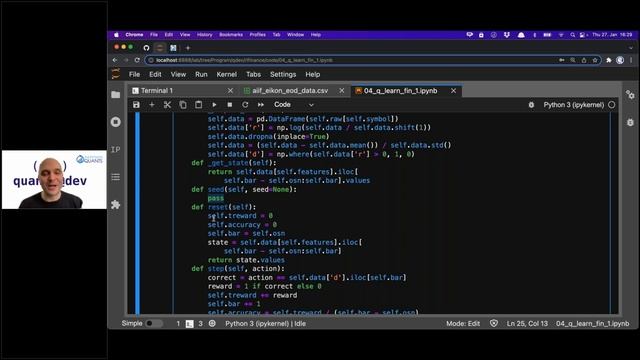The height and width of the screenshot is (360, 640).
Task: Open the Chrome extensions puzzle icon
Action: (x=609, y=60)
